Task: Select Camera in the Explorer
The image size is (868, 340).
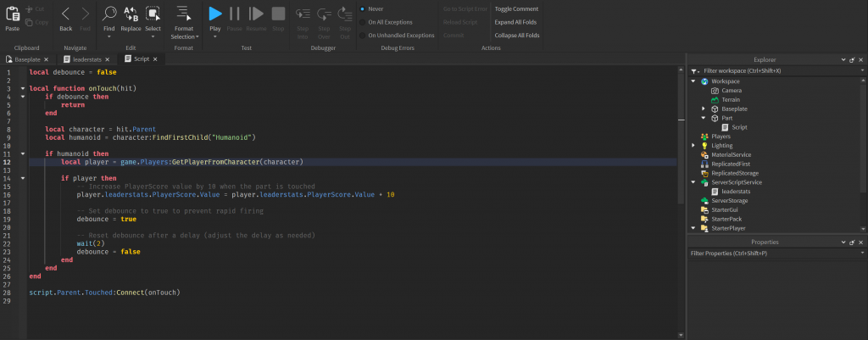Action: pyautogui.click(x=732, y=90)
